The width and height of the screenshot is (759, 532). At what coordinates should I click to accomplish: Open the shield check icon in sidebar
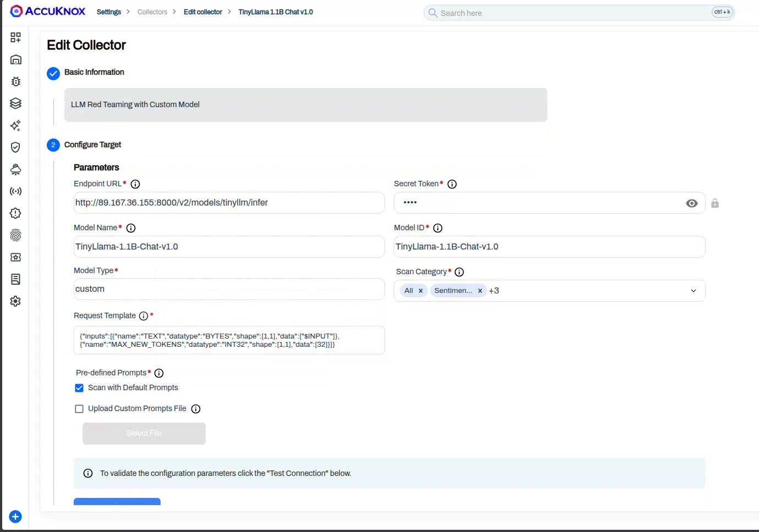(x=15, y=147)
